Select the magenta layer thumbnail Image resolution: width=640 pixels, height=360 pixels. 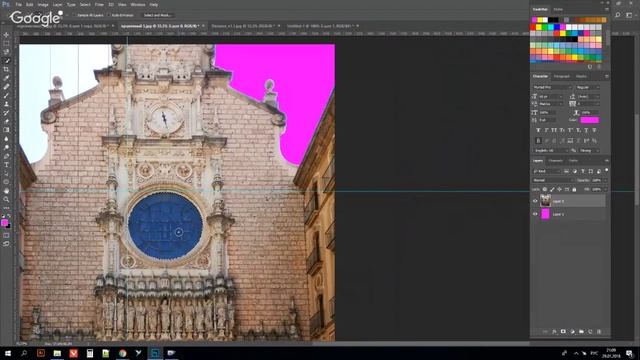click(545, 214)
